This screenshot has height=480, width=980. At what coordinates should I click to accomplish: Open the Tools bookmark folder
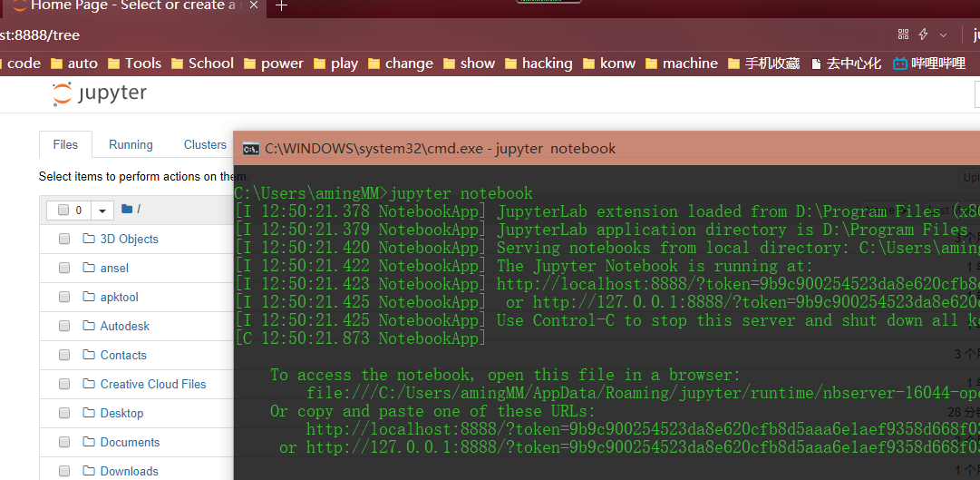[x=134, y=64]
